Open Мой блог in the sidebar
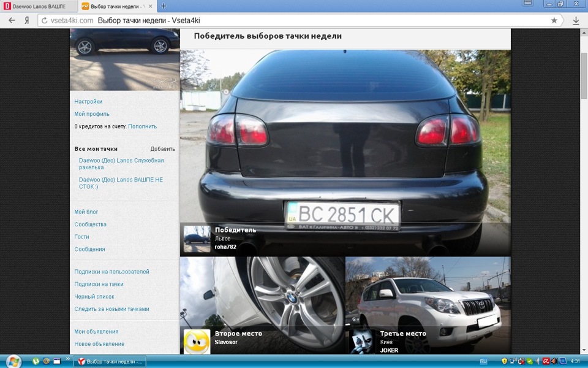Viewport: 588px width, 368px height. point(86,212)
